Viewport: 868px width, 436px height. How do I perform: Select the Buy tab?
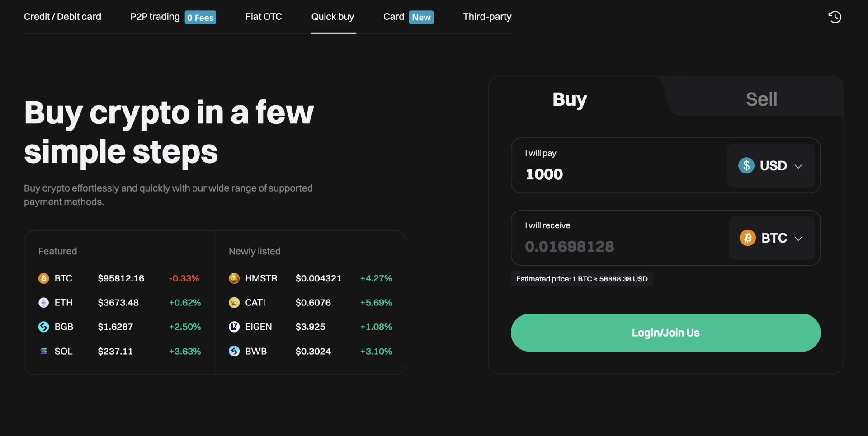click(570, 99)
